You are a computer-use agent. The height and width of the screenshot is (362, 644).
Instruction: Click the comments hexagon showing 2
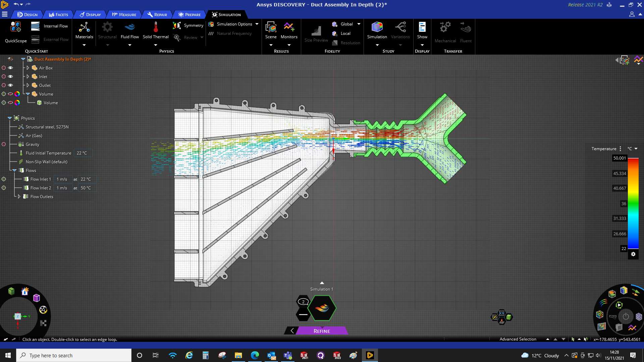303,302
